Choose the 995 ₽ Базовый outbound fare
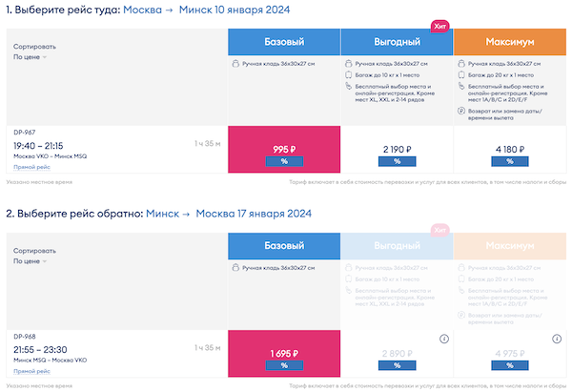Viewport: 572px width, 392px height. point(284,149)
